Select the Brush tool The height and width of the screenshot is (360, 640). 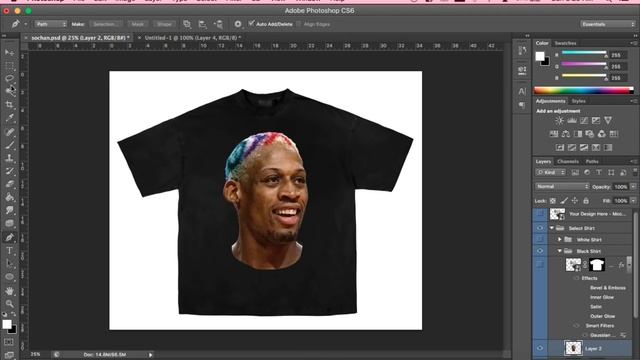[9, 144]
